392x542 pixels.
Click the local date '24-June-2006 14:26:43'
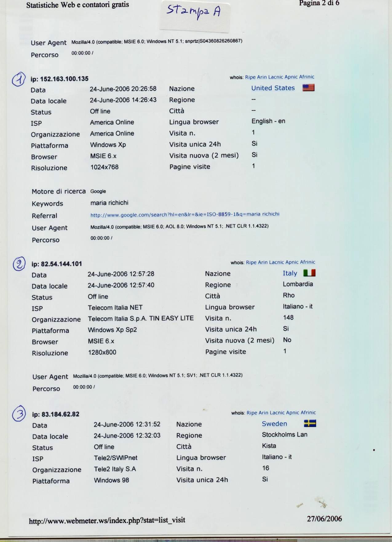tap(123, 100)
